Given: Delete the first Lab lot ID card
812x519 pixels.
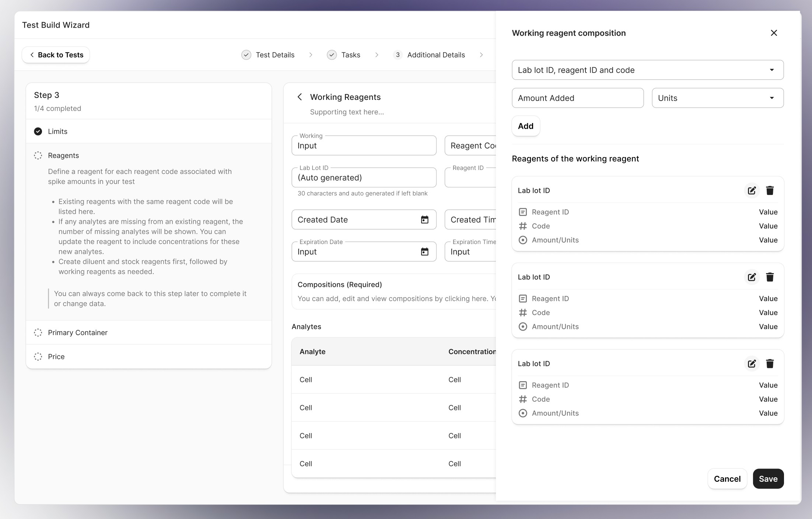Looking at the screenshot, I should point(770,191).
